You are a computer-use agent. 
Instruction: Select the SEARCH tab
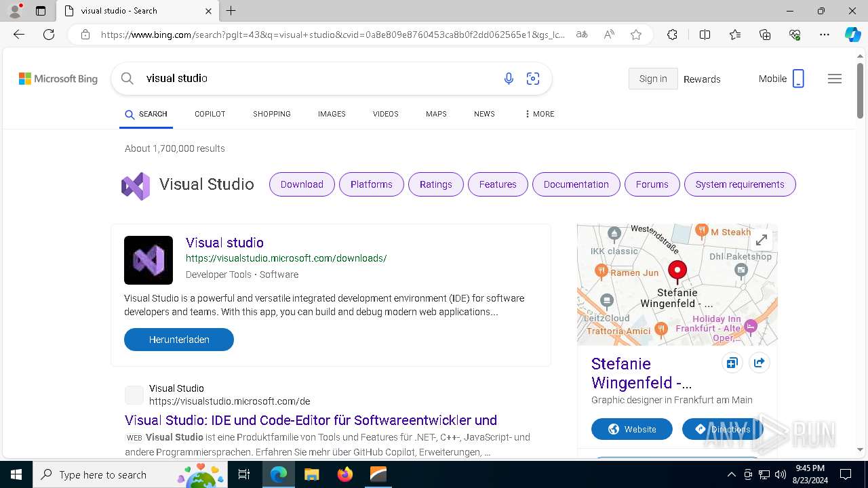pos(146,115)
